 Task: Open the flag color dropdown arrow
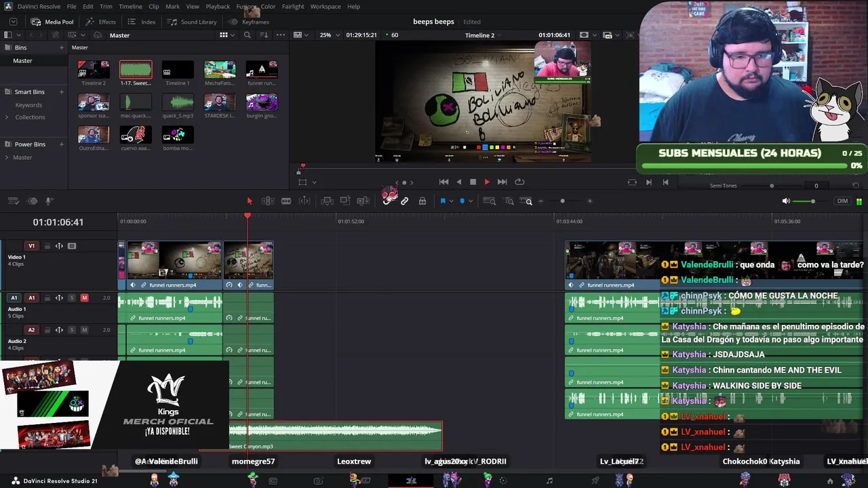point(451,201)
